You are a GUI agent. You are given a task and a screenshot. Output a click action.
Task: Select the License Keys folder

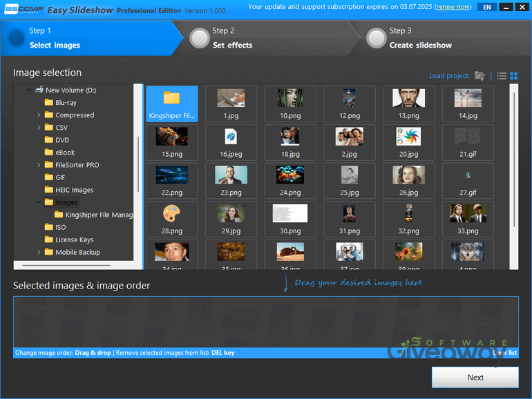coord(69,240)
